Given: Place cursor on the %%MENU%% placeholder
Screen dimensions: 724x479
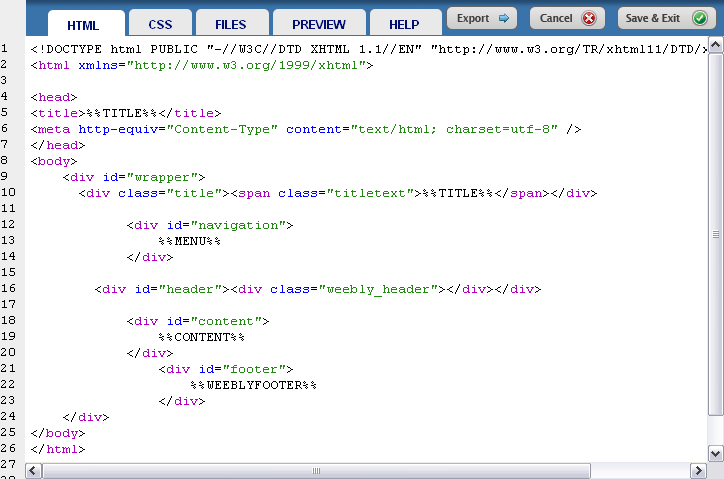Looking at the screenshot, I should (x=190, y=241).
